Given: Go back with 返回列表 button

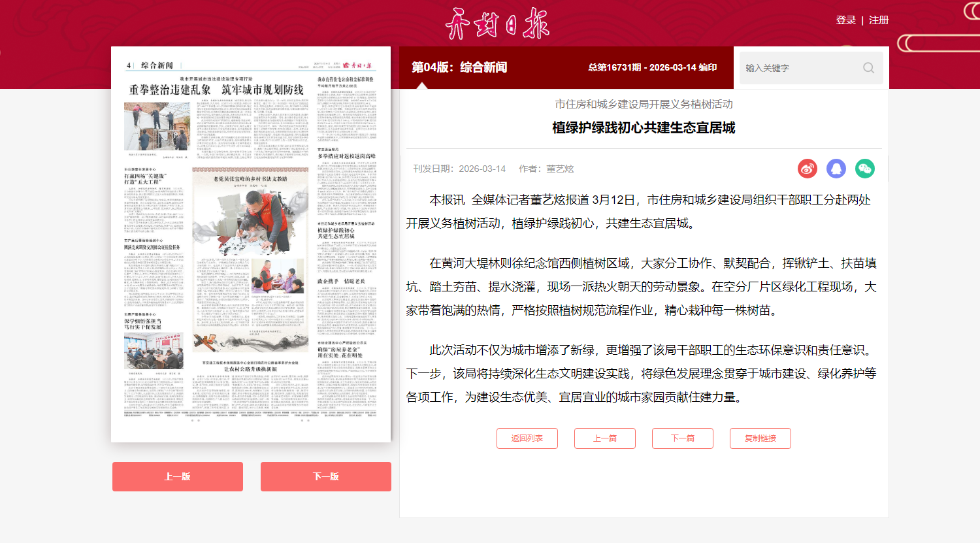Looking at the screenshot, I should [527, 438].
